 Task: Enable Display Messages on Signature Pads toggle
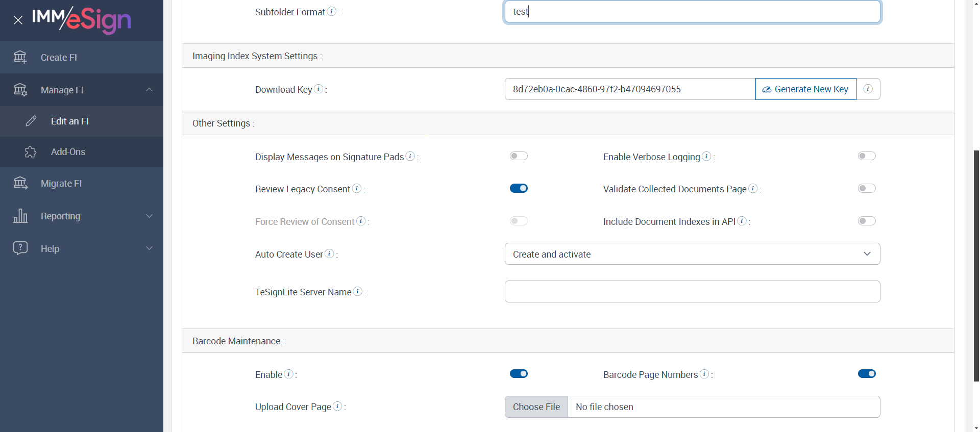pyautogui.click(x=519, y=156)
